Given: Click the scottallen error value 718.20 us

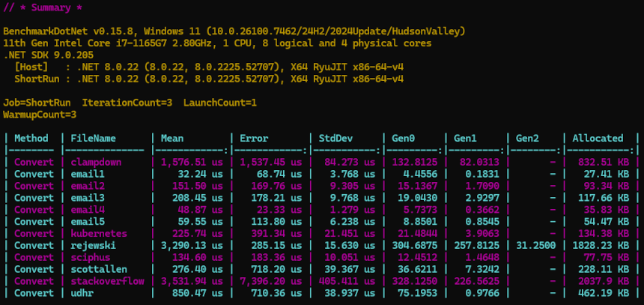Looking at the screenshot, I should tap(277, 270).
